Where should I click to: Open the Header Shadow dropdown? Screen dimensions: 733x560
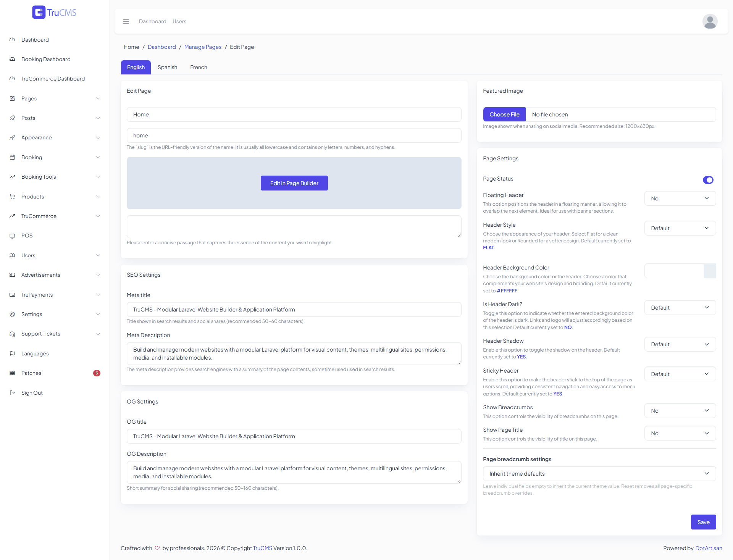pos(680,344)
